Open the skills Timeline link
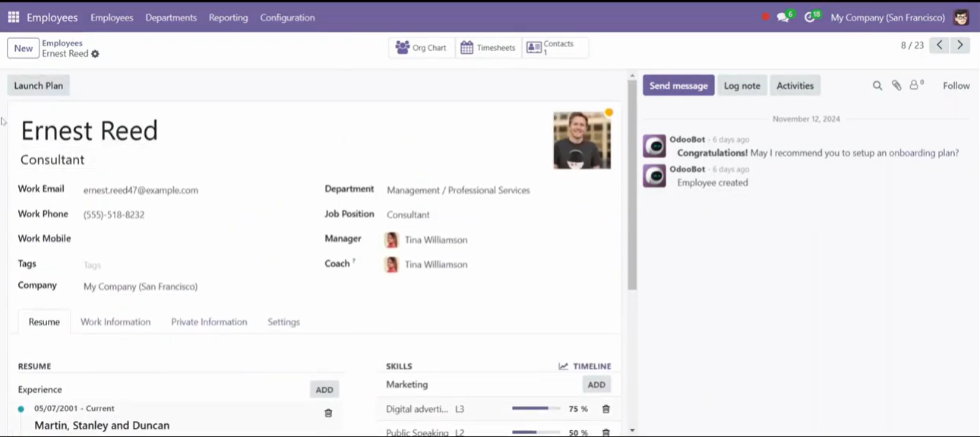The image size is (980, 437). [x=585, y=366]
